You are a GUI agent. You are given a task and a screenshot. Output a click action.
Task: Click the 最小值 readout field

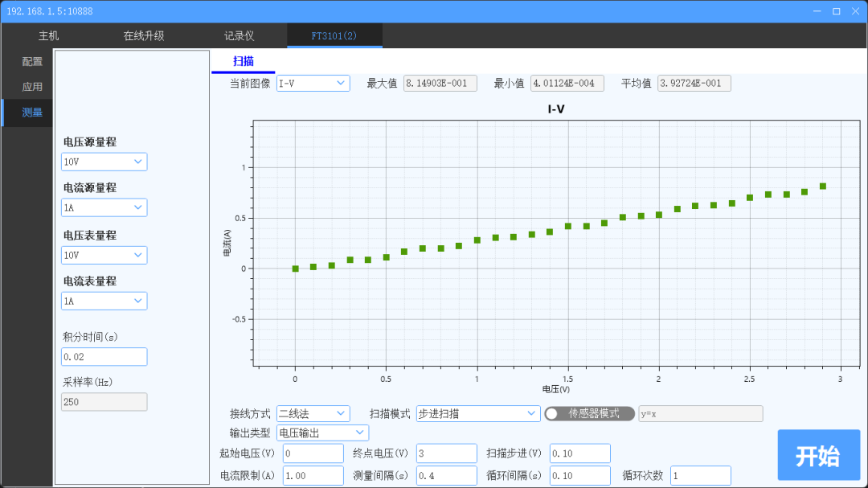pos(567,84)
